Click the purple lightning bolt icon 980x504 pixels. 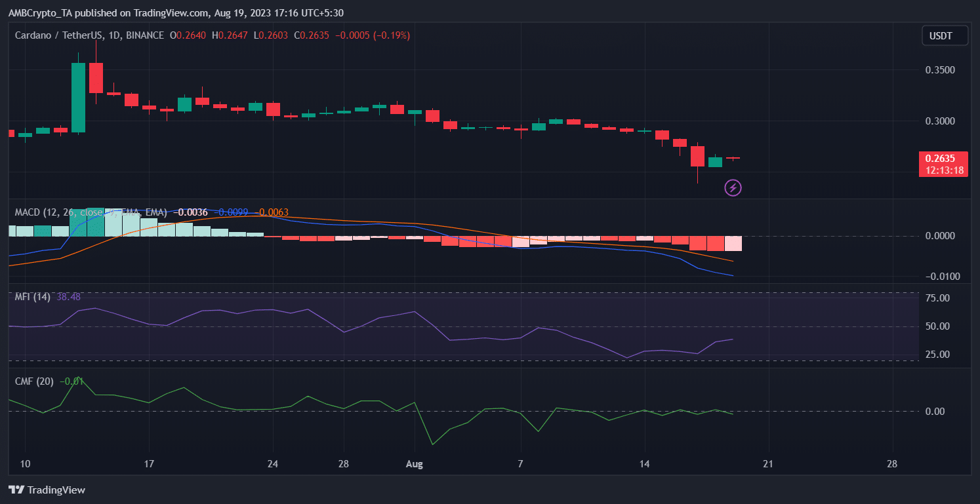pos(733,188)
